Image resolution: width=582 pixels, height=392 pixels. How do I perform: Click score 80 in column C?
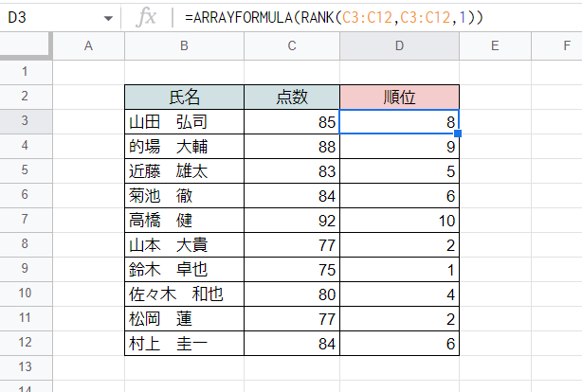coord(292,294)
